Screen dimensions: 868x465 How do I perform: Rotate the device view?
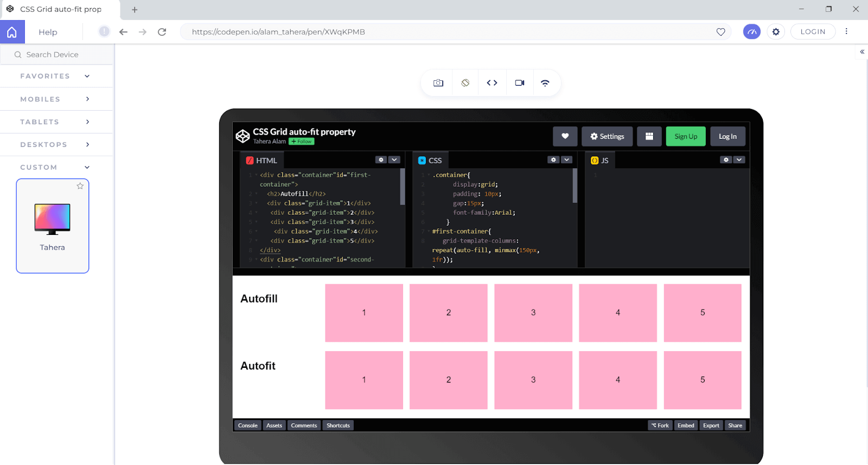point(465,83)
